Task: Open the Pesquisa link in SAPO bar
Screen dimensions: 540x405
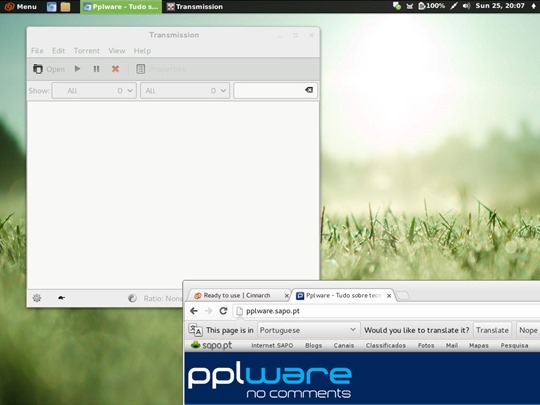Action: [x=514, y=345]
